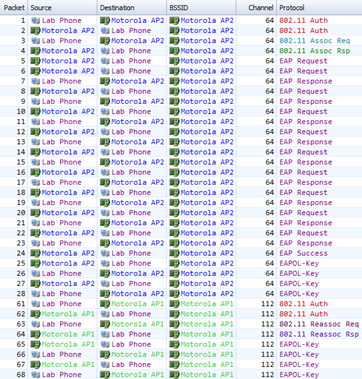Image resolution: width=362 pixels, height=379 pixels.
Task: Select EAP Response protocol in packet 7
Action: click(306, 81)
